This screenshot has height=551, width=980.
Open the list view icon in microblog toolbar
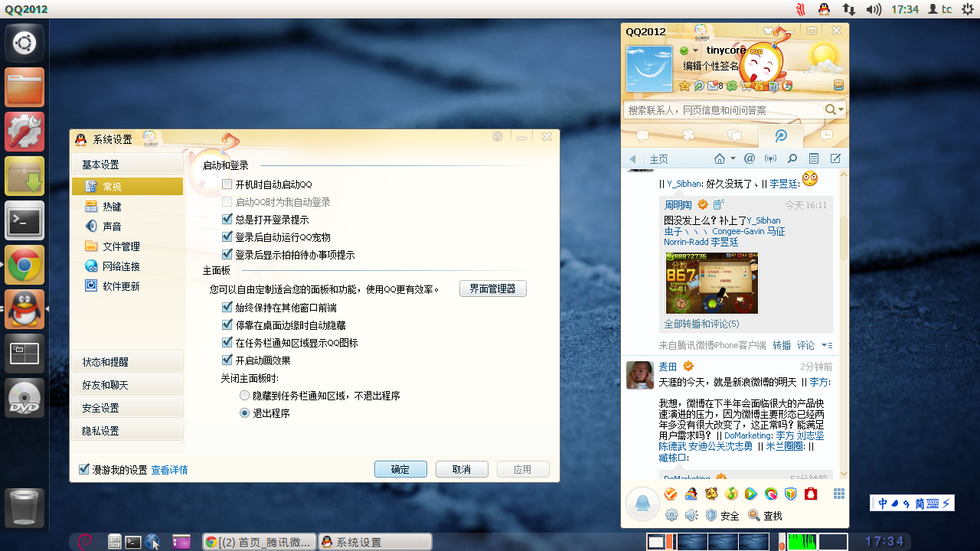814,158
